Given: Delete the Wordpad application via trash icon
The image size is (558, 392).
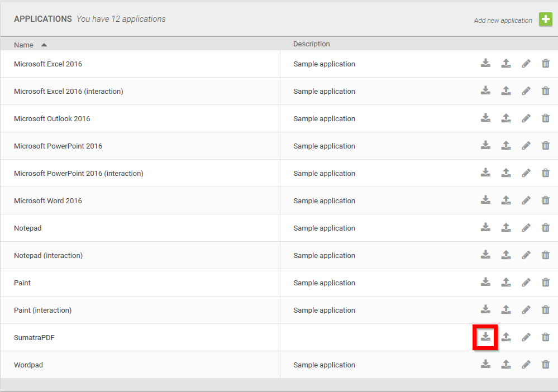Looking at the screenshot, I should click(x=546, y=364).
